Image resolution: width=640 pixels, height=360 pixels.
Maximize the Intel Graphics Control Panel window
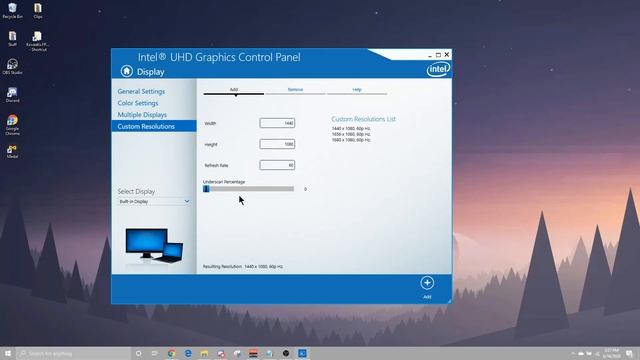coord(438,55)
